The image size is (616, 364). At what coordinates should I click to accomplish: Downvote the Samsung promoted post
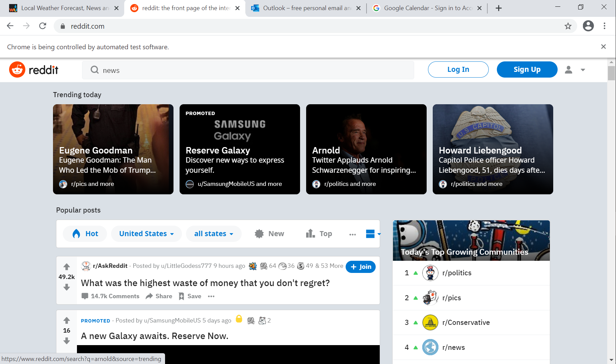(x=66, y=341)
